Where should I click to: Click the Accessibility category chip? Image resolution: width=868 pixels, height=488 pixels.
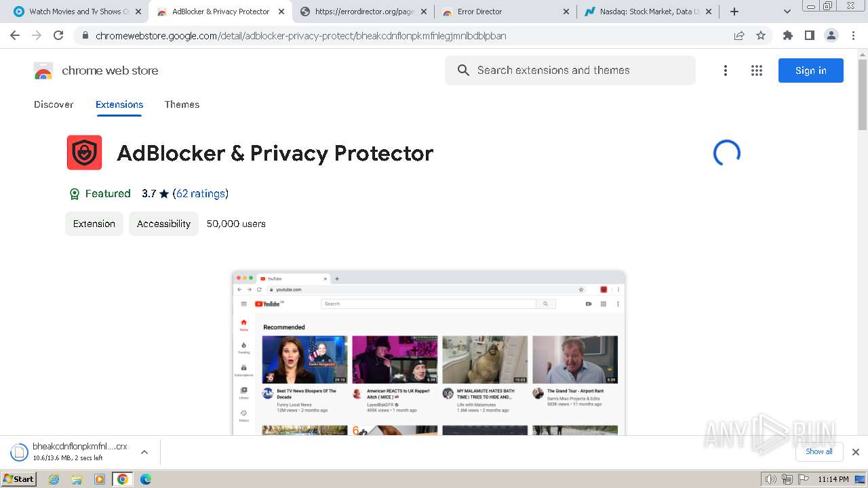click(x=163, y=224)
